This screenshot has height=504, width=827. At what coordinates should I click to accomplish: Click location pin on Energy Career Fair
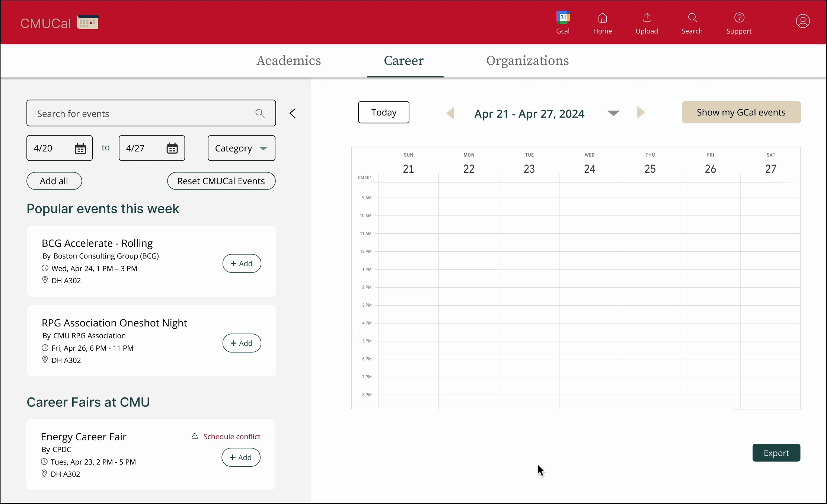pyautogui.click(x=44, y=473)
